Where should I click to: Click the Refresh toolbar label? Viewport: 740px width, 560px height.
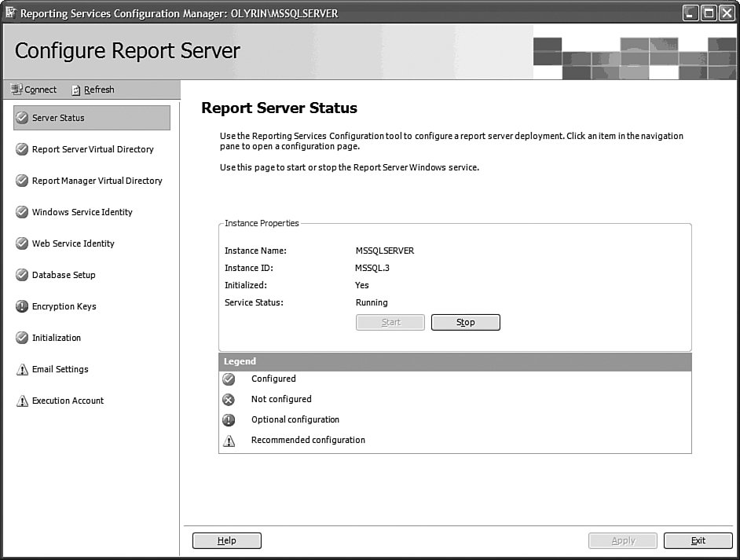click(x=99, y=90)
